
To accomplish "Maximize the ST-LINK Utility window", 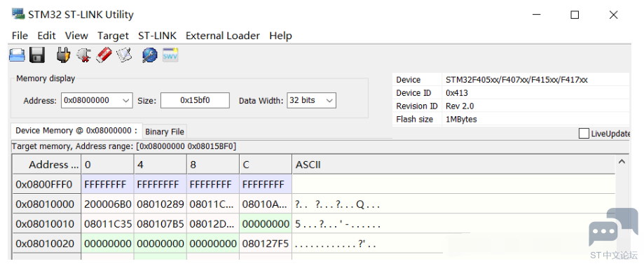I will pyautogui.click(x=575, y=15).
